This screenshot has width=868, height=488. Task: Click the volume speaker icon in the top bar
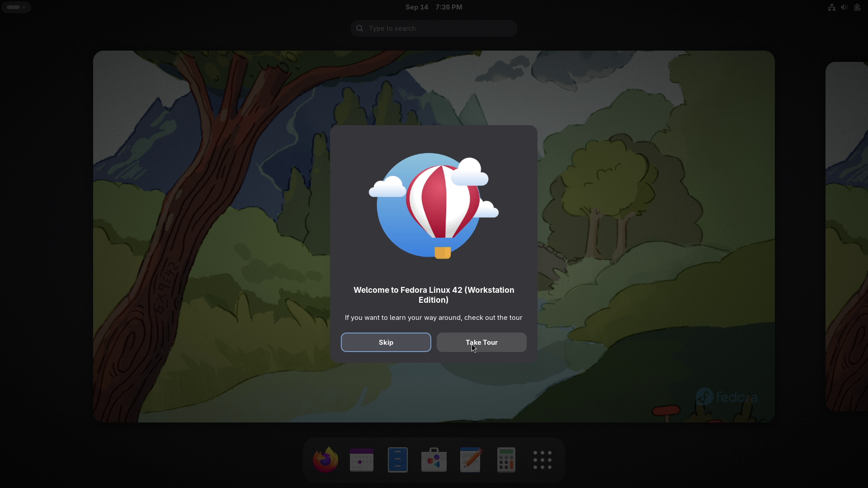coord(844,7)
